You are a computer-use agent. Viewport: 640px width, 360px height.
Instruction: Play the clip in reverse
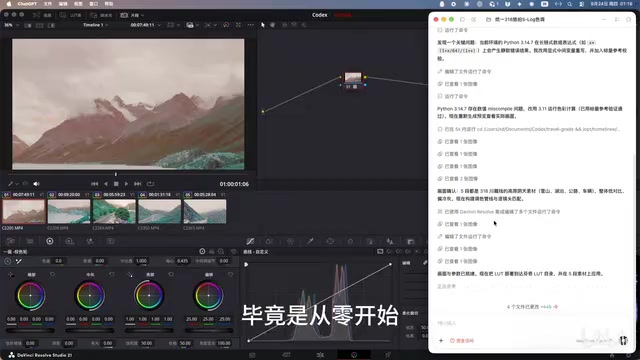(x=106, y=184)
